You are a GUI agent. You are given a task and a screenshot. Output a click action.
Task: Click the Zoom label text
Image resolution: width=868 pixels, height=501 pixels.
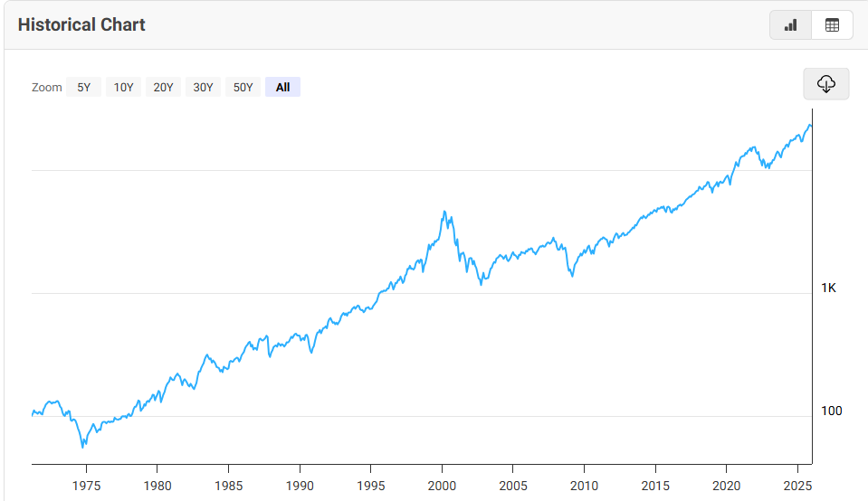click(x=46, y=88)
